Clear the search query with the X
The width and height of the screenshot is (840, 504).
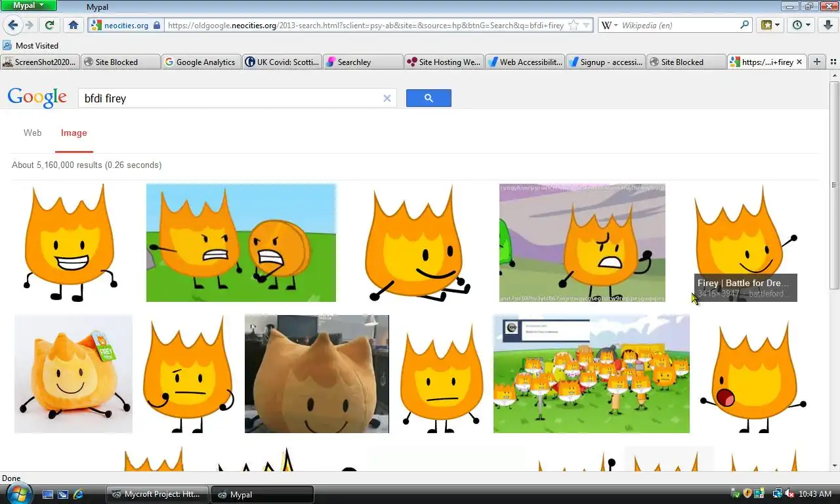point(387,98)
